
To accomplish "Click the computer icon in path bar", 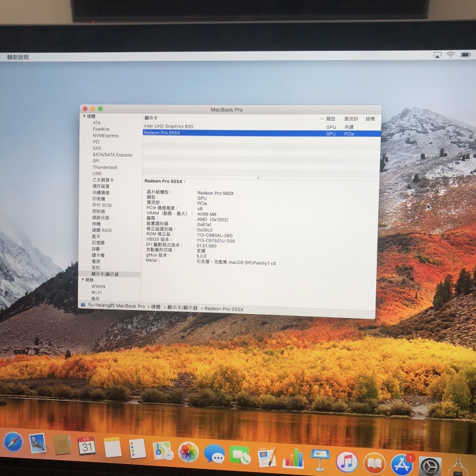I will (83, 305).
